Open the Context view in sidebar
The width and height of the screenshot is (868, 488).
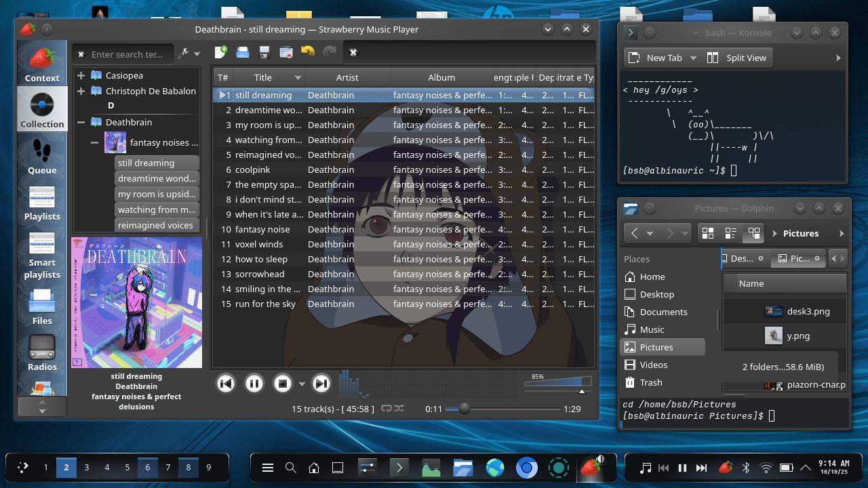[42, 64]
